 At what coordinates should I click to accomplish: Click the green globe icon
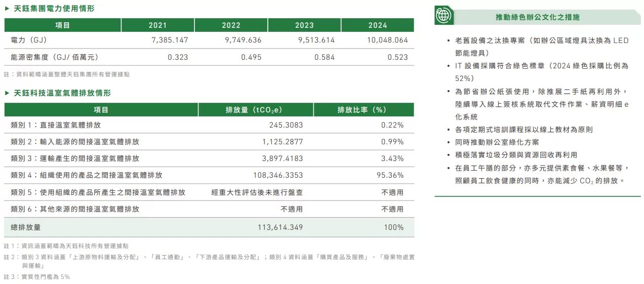[444, 16]
